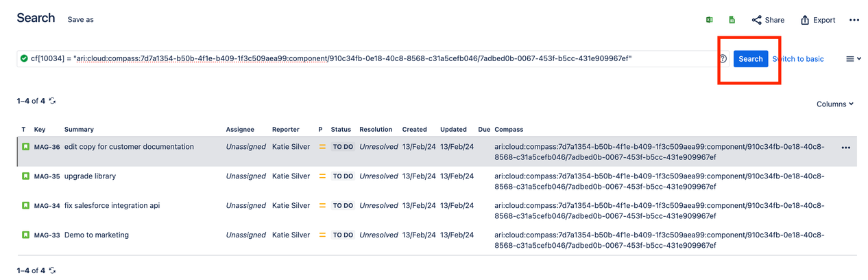The image size is (868, 280).
Task: Click TO DO status on MAG-33
Action: 343,235
